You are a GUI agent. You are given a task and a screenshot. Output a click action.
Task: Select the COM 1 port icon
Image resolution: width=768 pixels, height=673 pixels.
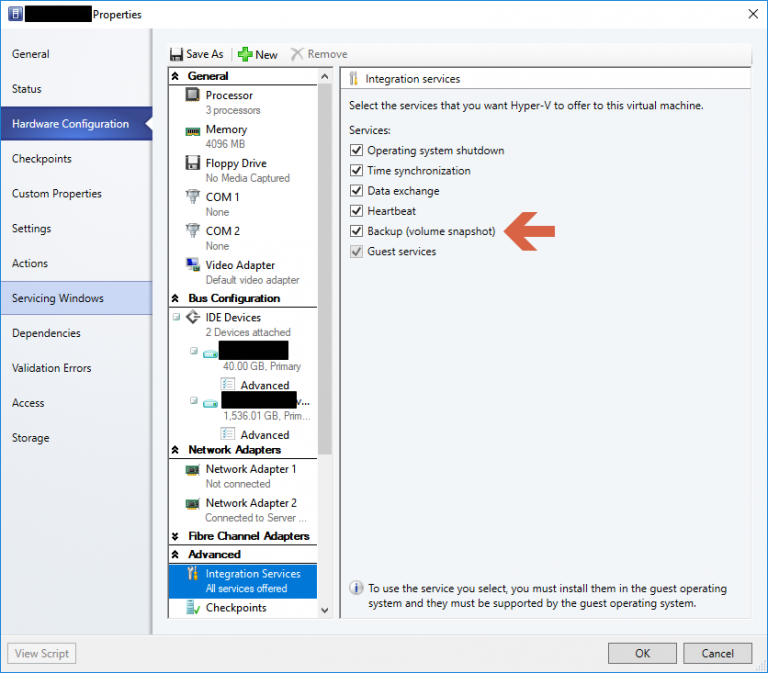(x=192, y=196)
